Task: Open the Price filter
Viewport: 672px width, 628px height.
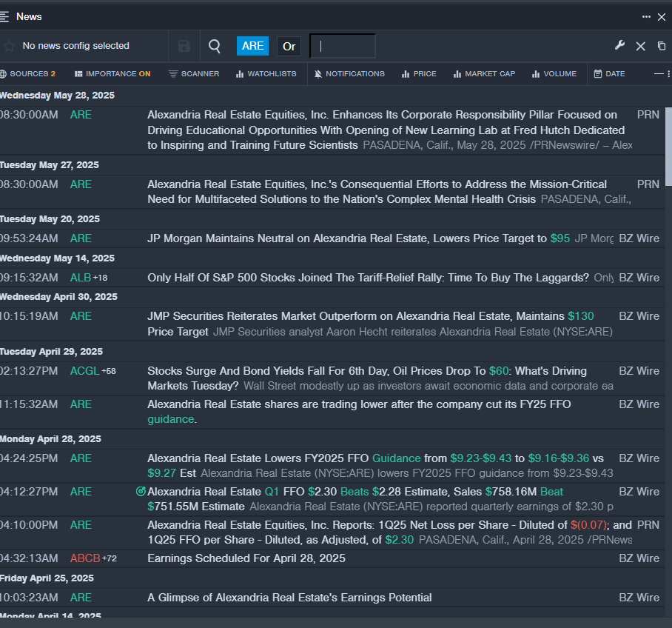Action: point(419,74)
